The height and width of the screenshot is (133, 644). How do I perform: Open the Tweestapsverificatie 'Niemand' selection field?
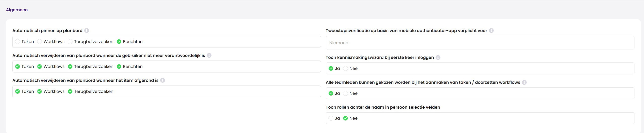480,43
